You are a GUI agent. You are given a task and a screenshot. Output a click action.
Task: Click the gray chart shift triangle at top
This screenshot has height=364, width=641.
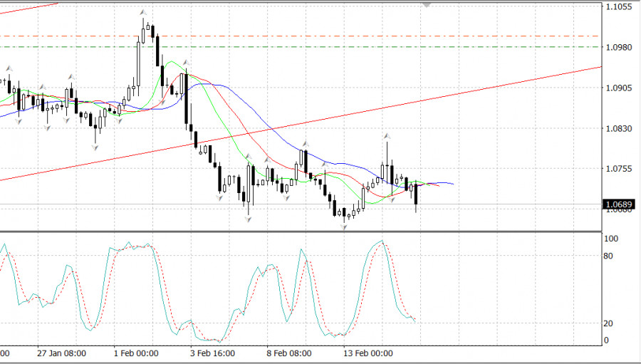pos(427,4)
